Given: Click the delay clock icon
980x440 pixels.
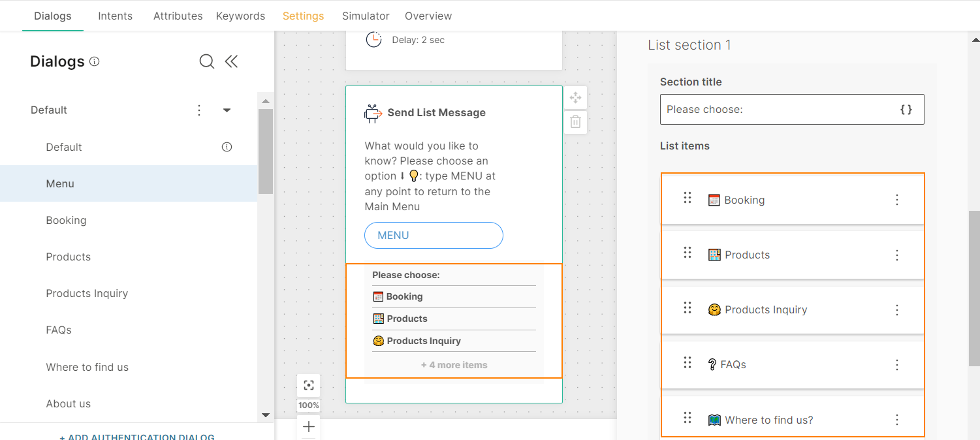Looking at the screenshot, I should coord(373,39).
